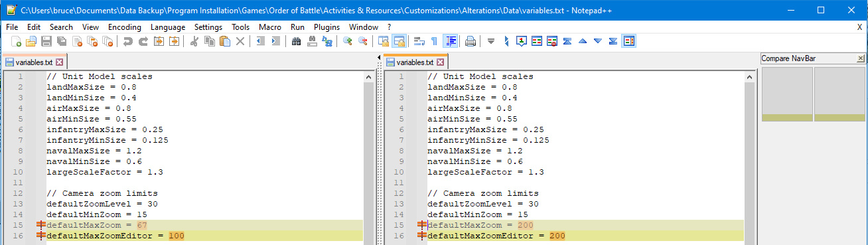Image resolution: width=868 pixels, height=245 pixels.
Task: Toggle synchronized horizontal scrolling
Action: [x=399, y=41]
